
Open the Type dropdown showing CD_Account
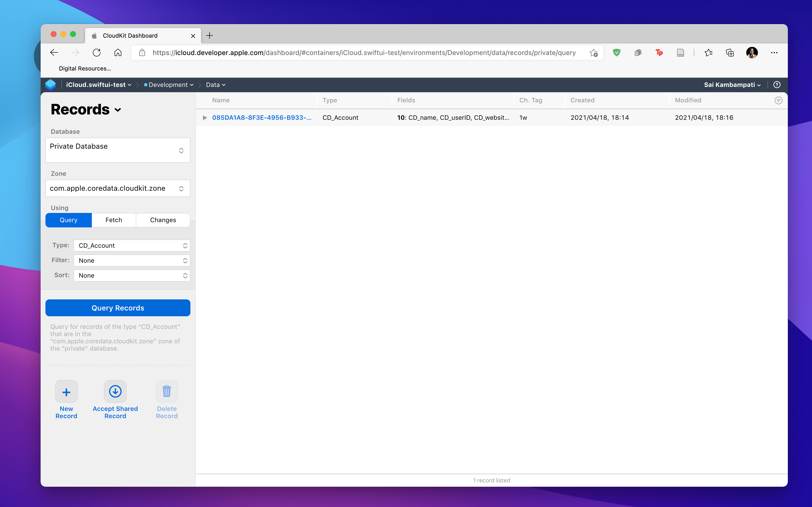[x=132, y=246]
